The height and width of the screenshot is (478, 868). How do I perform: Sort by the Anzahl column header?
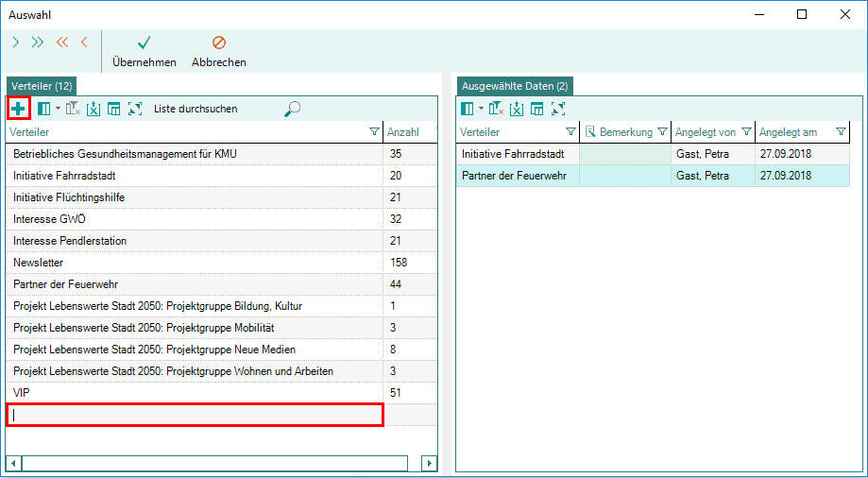(x=403, y=132)
